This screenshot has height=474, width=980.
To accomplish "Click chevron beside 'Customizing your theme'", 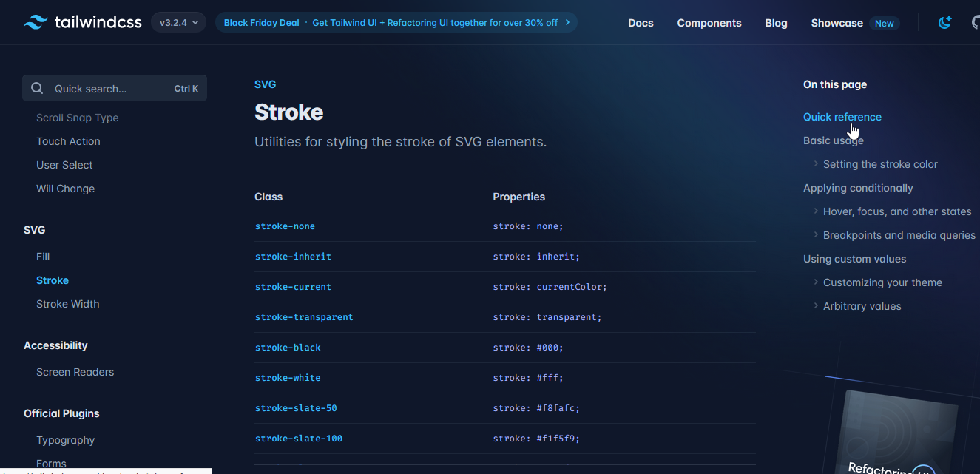I will click(816, 282).
